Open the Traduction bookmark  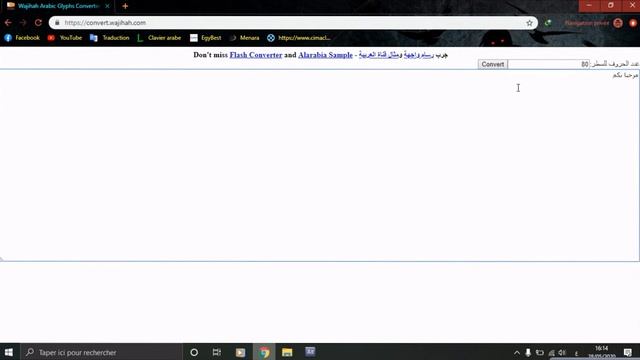tap(109, 38)
